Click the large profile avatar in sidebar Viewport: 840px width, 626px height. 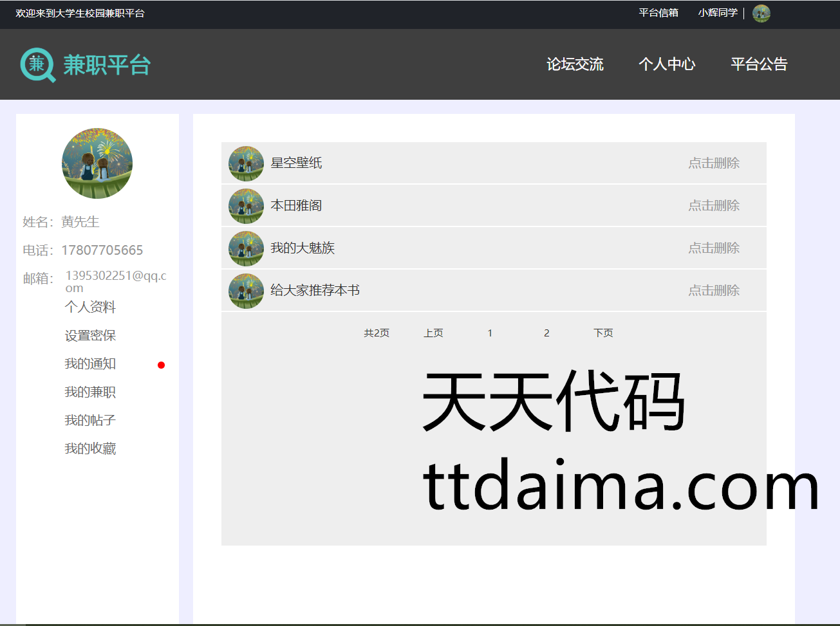tap(97, 163)
